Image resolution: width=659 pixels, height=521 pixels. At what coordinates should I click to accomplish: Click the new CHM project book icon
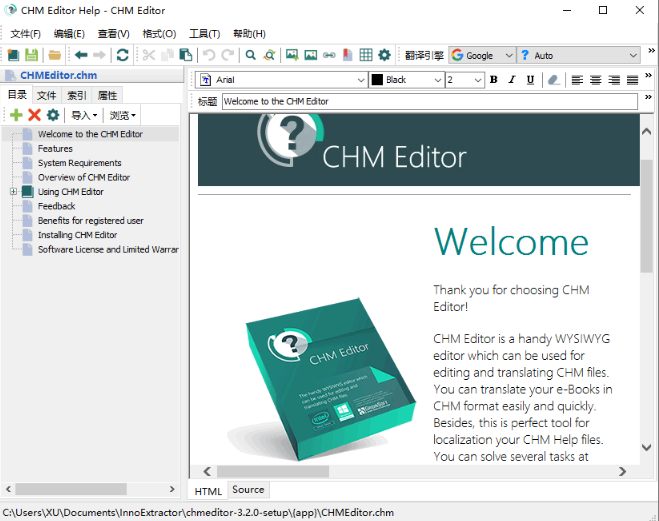tap(13, 55)
